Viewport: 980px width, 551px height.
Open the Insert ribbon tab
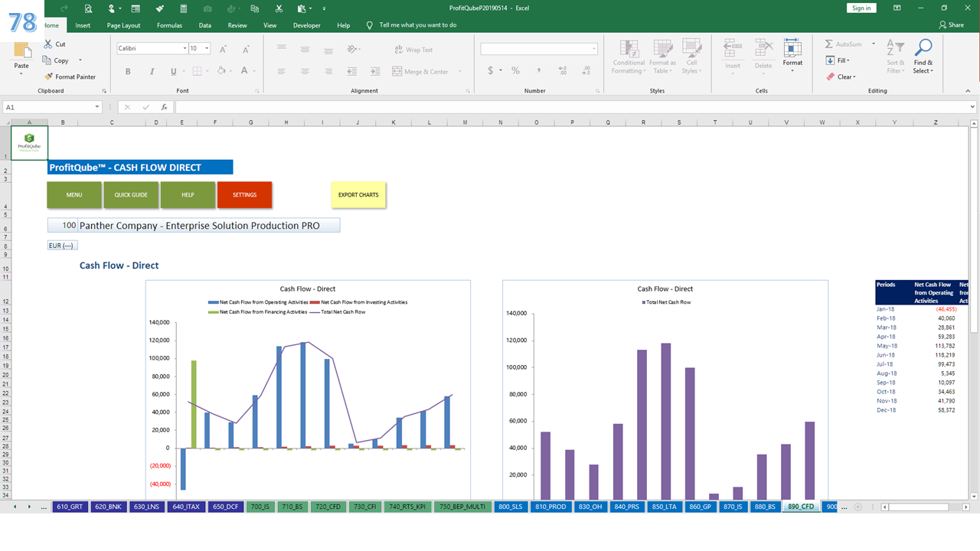pyautogui.click(x=83, y=25)
